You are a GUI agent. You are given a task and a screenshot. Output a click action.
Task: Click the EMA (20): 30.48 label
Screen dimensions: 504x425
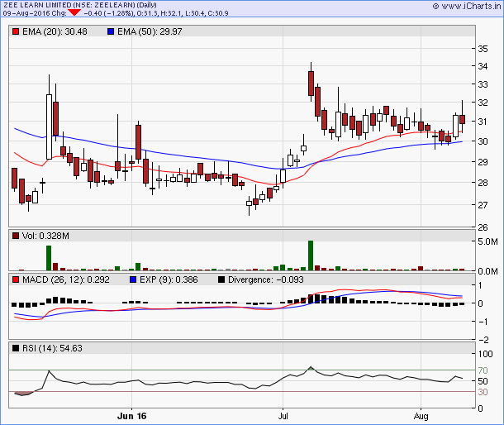click(55, 31)
